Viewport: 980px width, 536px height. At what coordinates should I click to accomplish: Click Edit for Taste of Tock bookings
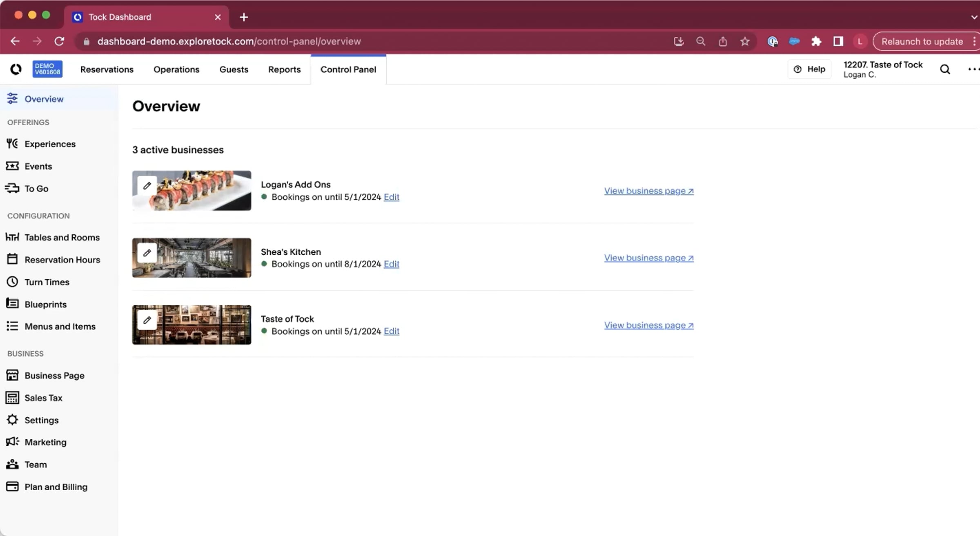coord(392,331)
